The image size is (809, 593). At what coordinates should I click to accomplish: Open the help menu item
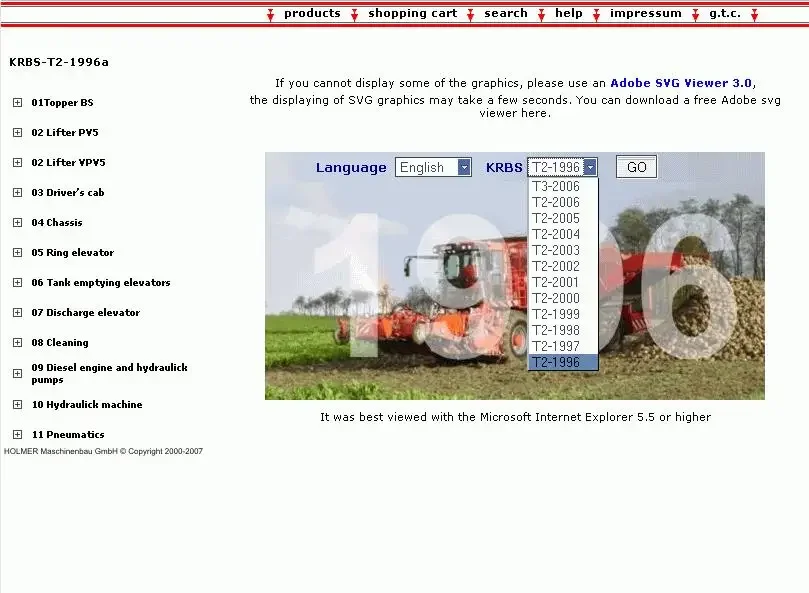coord(569,13)
